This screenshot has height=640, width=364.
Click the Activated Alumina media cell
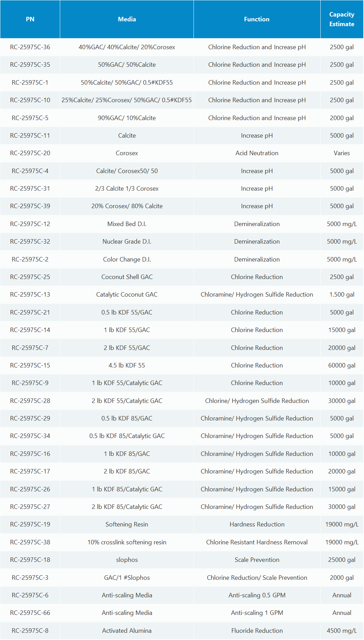point(127,631)
